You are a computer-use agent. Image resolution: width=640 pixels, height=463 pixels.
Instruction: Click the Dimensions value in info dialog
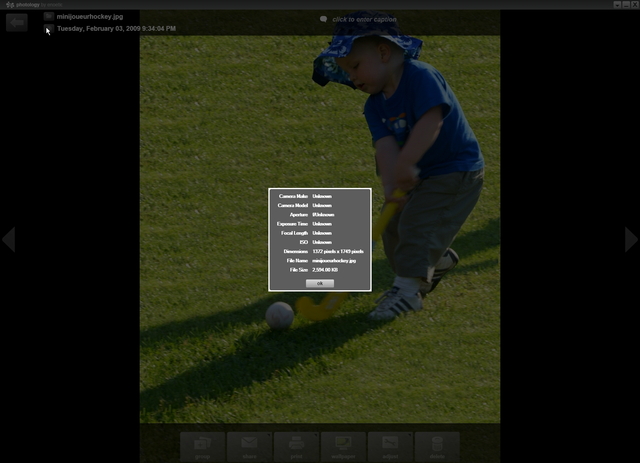[x=337, y=251]
